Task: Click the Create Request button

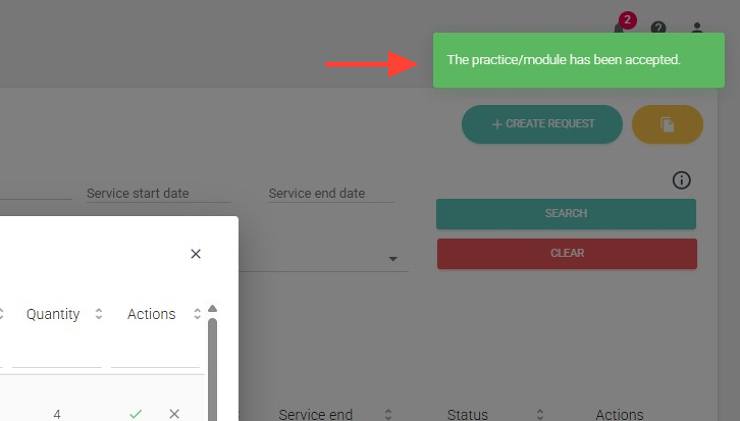Action: (542, 124)
